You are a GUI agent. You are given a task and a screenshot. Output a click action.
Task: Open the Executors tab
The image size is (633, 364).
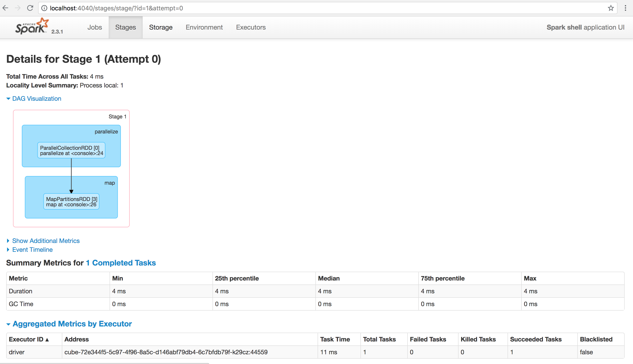(x=251, y=27)
